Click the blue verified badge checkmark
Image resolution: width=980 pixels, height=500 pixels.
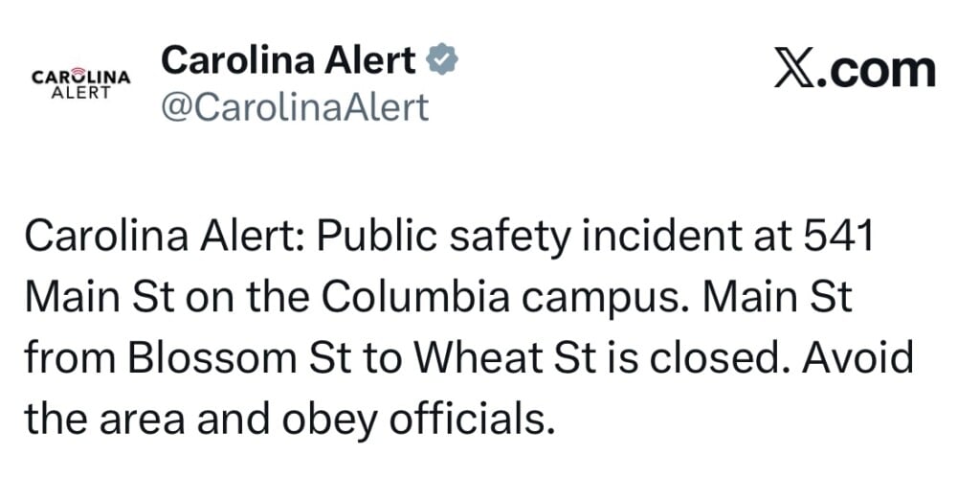pyautogui.click(x=442, y=61)
